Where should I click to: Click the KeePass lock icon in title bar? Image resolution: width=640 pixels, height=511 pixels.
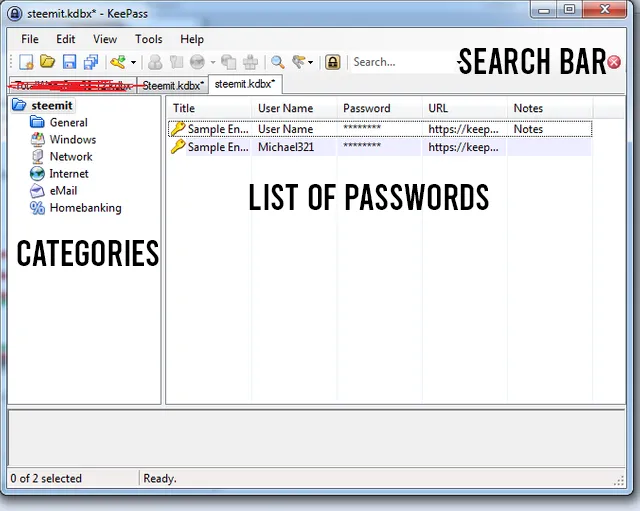15,13
